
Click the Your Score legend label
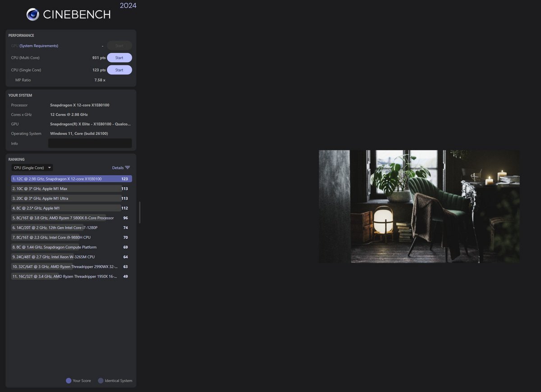[x=82, y=381]
